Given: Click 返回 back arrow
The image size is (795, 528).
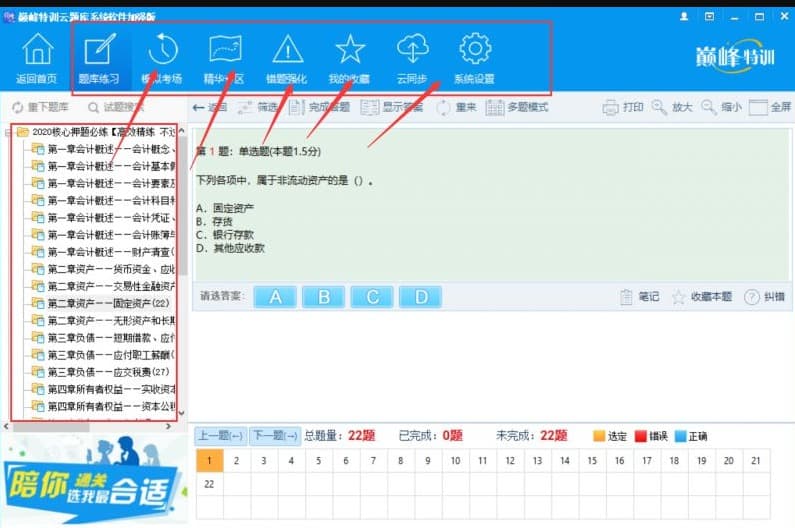Looking at the screenshot, I should (x=210, y=107).
